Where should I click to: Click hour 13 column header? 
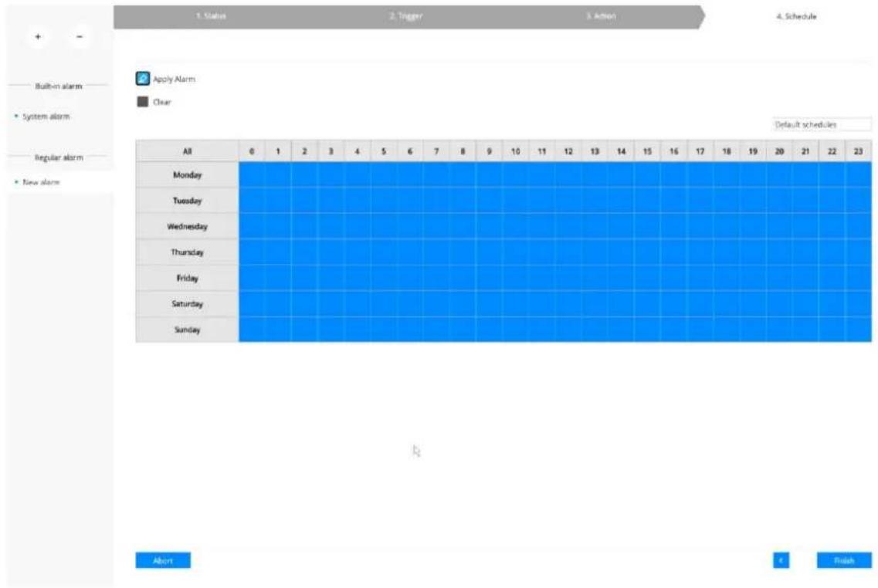(595, 151)
